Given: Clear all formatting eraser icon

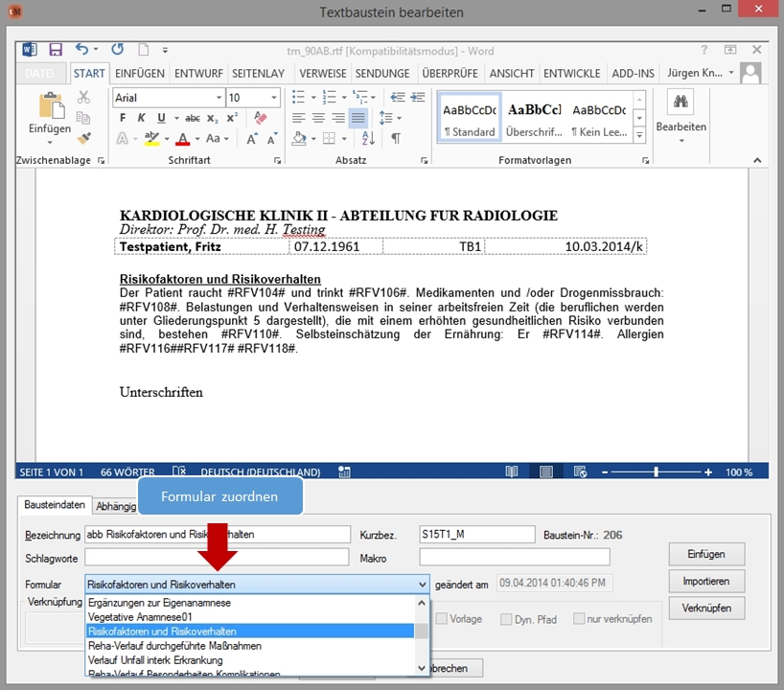Looking at the screenshot, I should point(260,118).
